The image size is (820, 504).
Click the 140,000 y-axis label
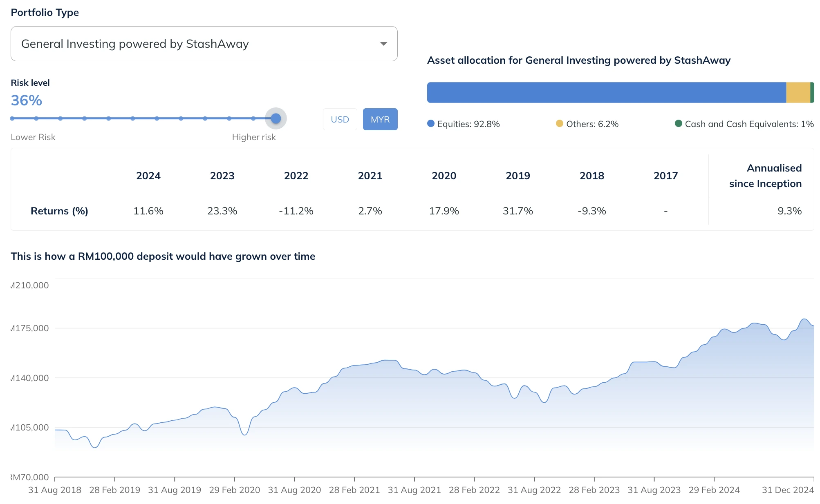coord(30,378)
